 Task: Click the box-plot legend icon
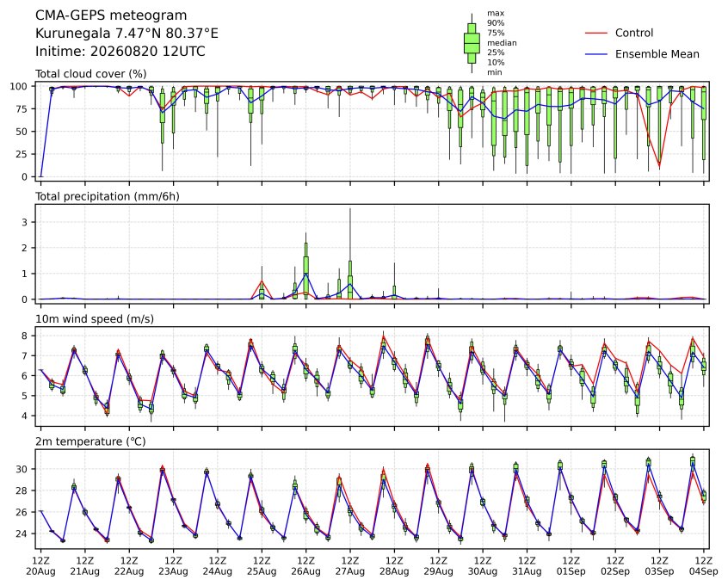click(x=472, y=43)
